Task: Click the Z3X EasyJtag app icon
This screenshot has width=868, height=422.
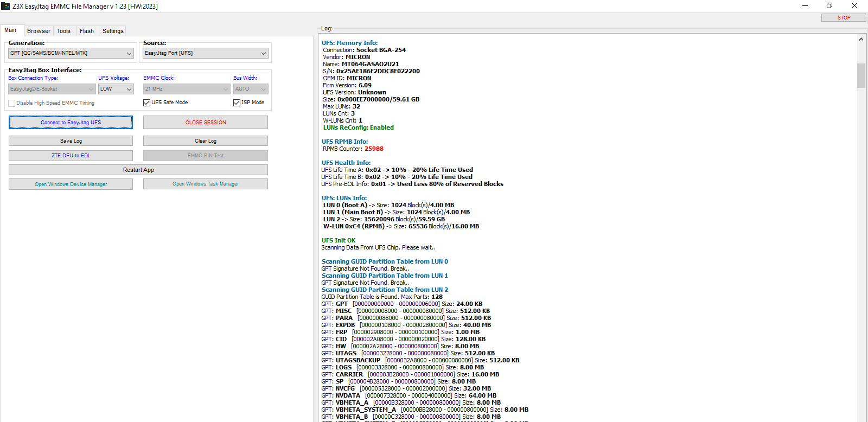Action: click(5, 6)
